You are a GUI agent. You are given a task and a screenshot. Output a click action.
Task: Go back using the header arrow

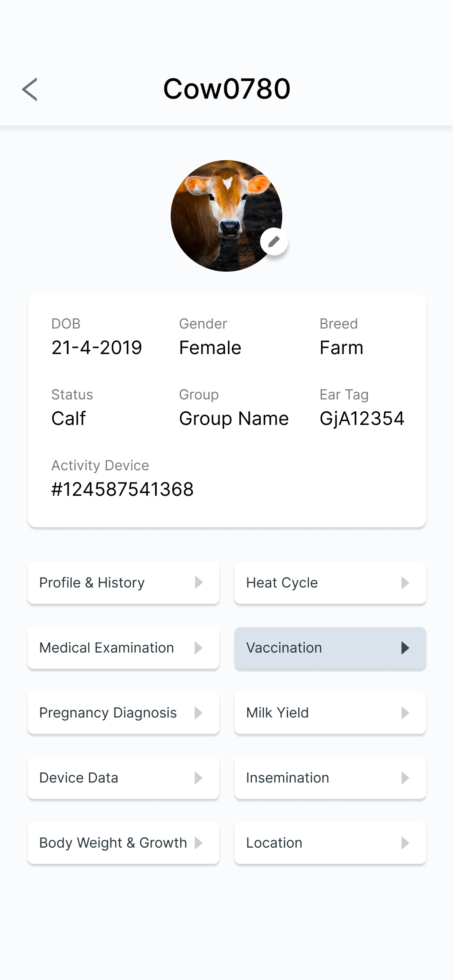click(x=30, y=89)
